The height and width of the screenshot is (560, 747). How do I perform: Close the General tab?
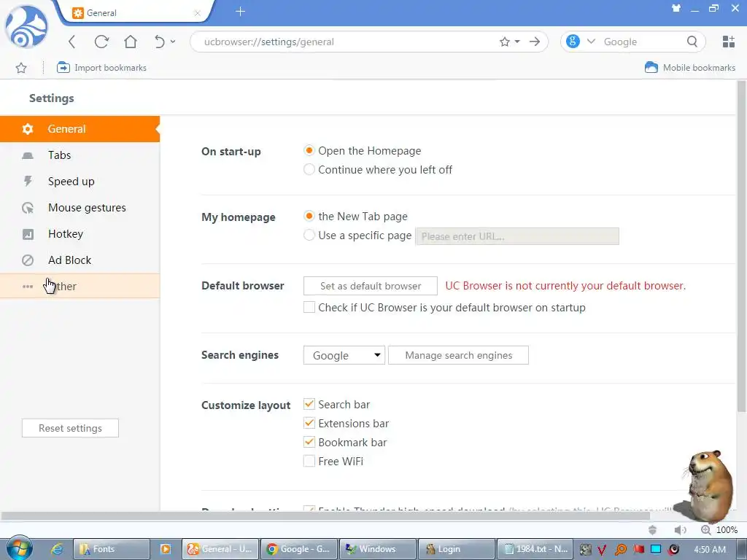point(197,13)
